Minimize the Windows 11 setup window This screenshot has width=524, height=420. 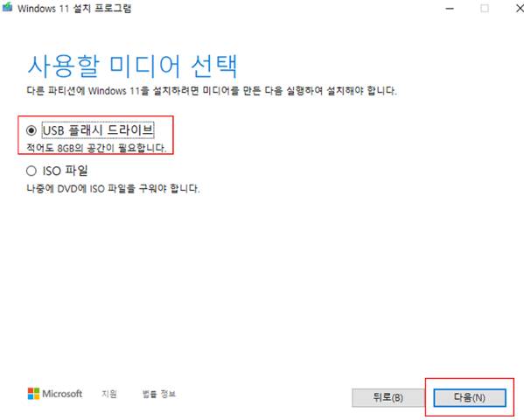450,9
